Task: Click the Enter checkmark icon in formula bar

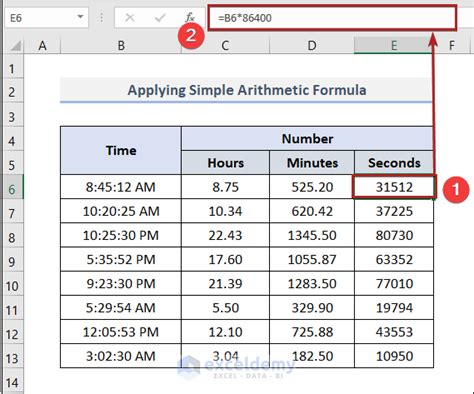Action: pos(160,17)
